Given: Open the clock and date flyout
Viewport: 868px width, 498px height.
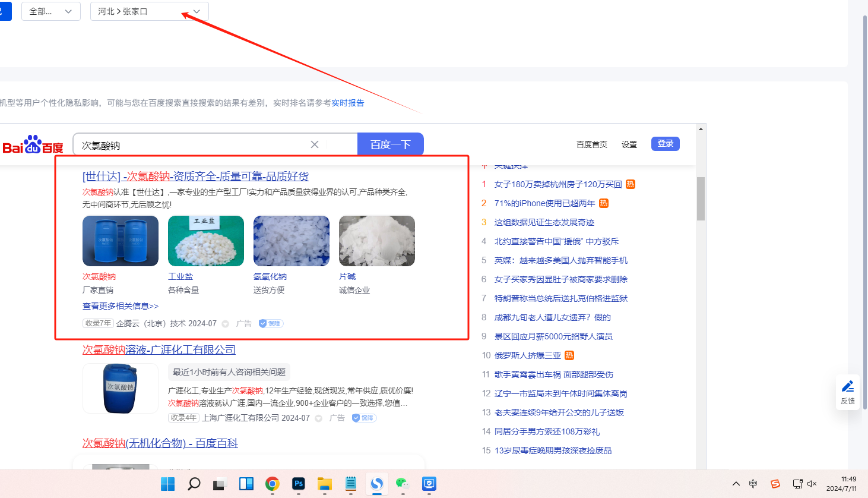Looking at the screenshot, I should click(842, 484).
